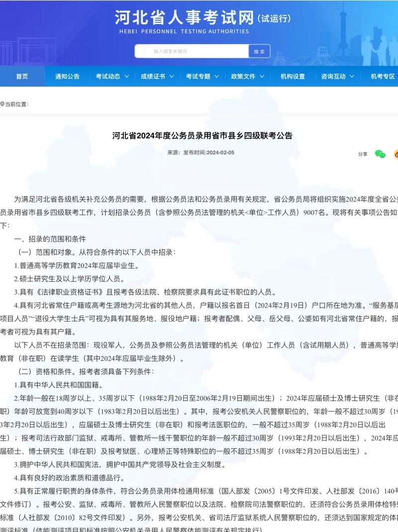Open the 成绩证书 menu item

tap(153, 76)
